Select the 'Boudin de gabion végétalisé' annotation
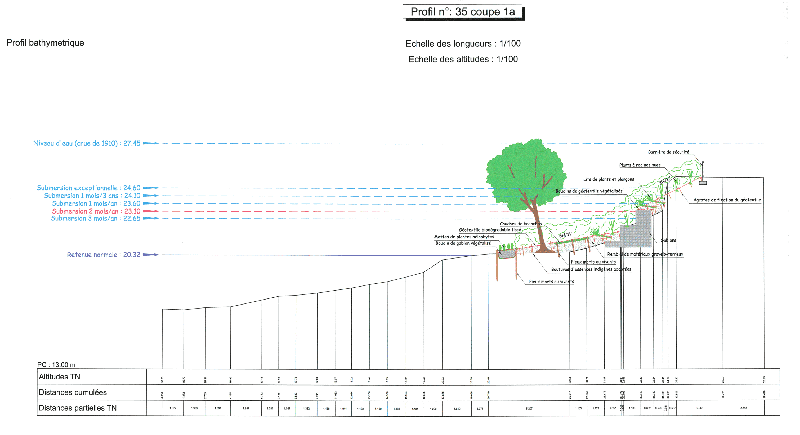Screen dimensions: 800x435 [463, 243]
